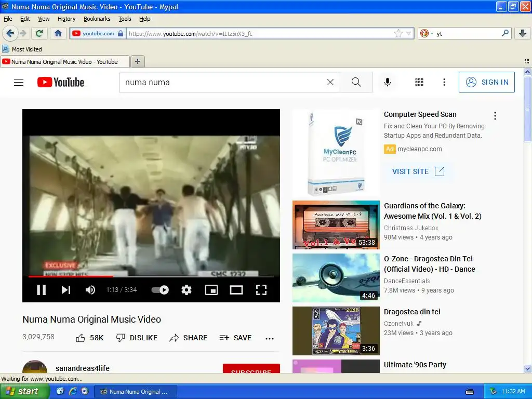Switch to theater mode

point(236,290)
